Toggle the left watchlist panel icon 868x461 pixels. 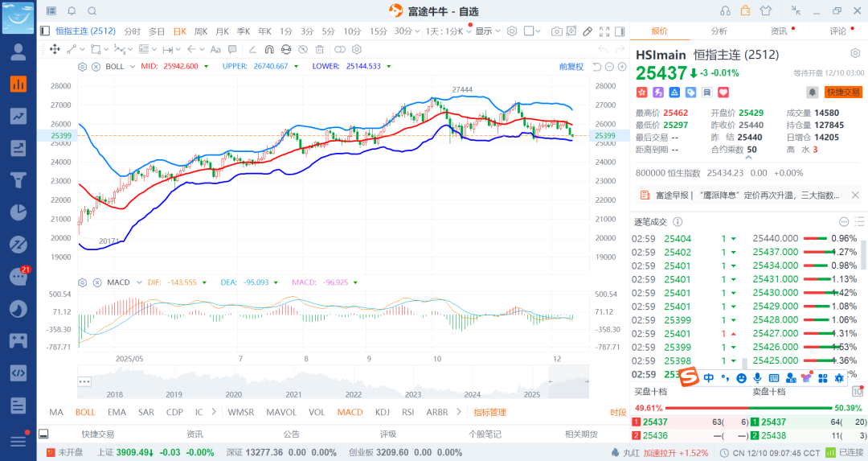pyautogui.click(x=45, y=31)
